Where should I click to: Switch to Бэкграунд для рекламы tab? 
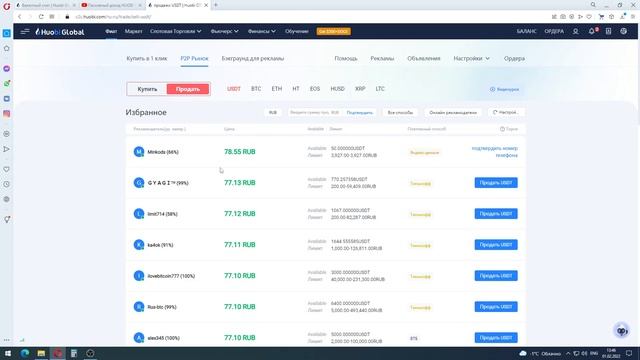point(253,58)
